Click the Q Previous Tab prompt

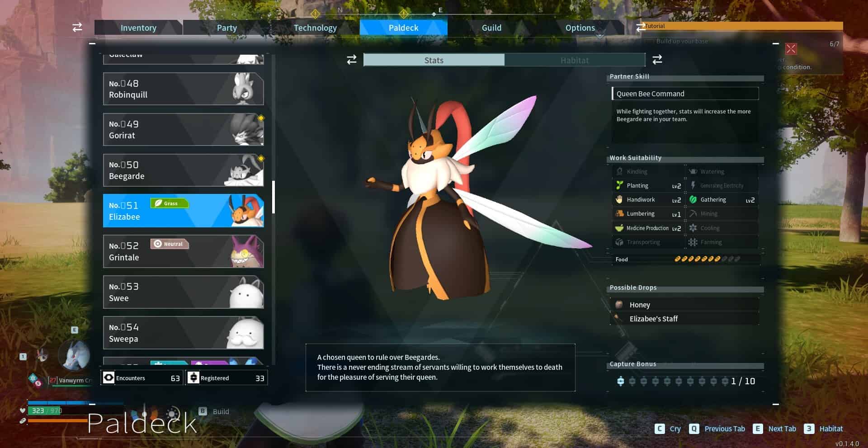pyautogui.click(x=717, y=429)
